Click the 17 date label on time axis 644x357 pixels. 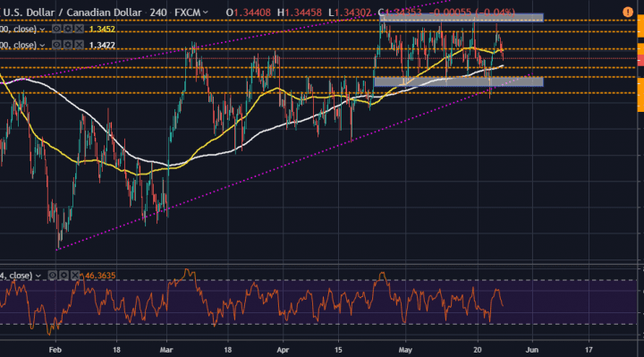click(589, 350)
